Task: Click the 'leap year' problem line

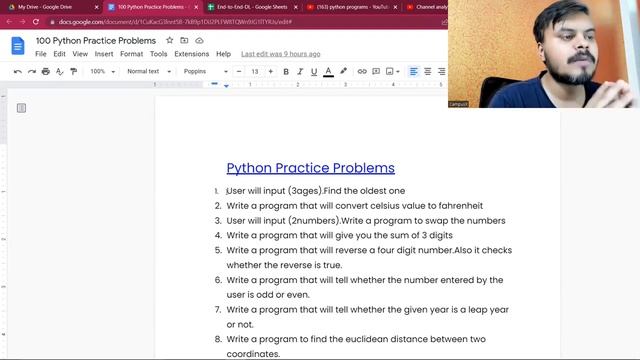Action: click(367, 317)
